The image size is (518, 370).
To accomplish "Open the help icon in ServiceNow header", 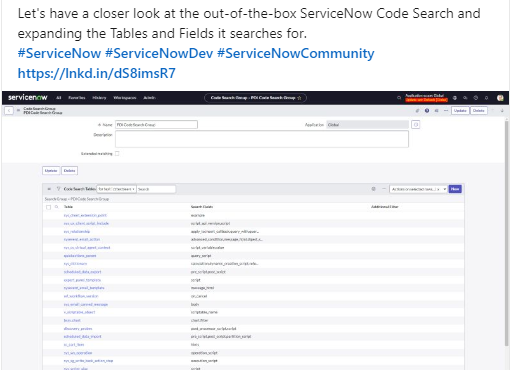I will [476, 98].
